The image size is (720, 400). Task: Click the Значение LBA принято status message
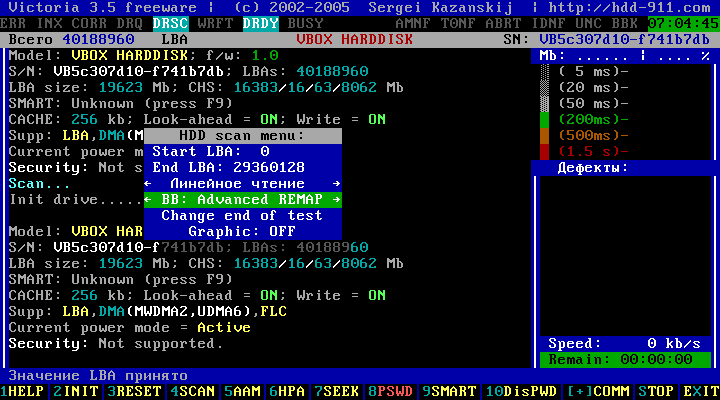98,376
